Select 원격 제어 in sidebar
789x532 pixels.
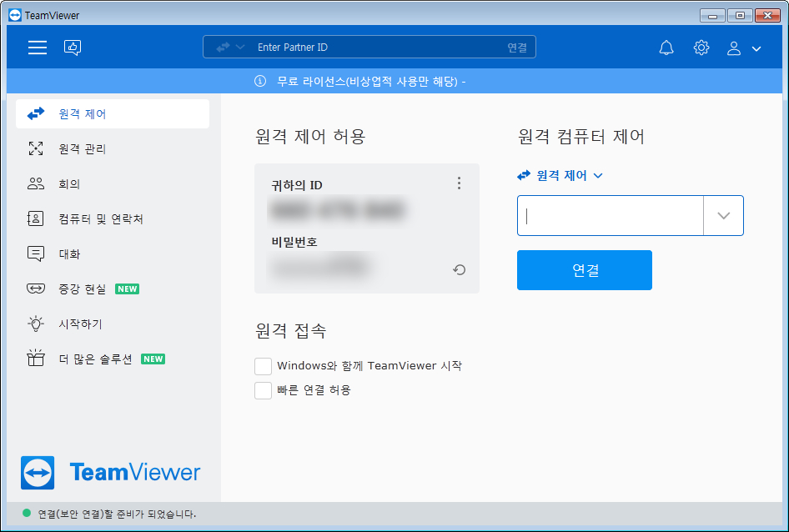coord(113,113)
